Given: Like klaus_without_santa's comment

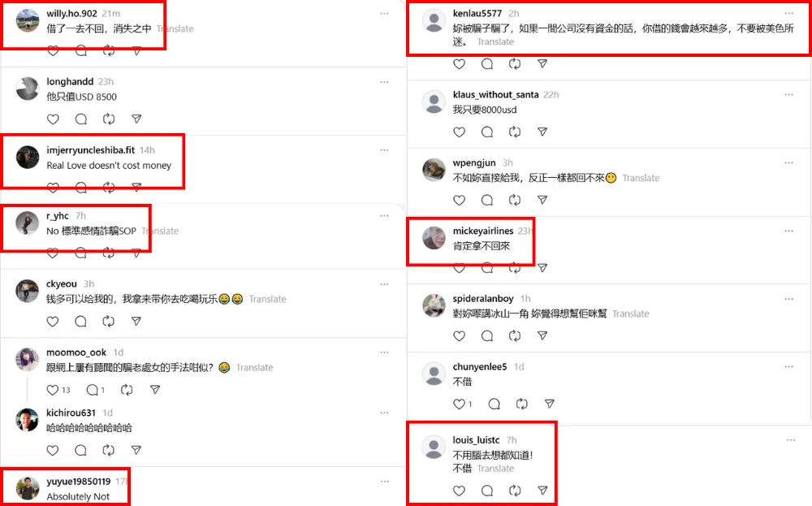Looking at the screenshot, I should [x=459, y=132].
